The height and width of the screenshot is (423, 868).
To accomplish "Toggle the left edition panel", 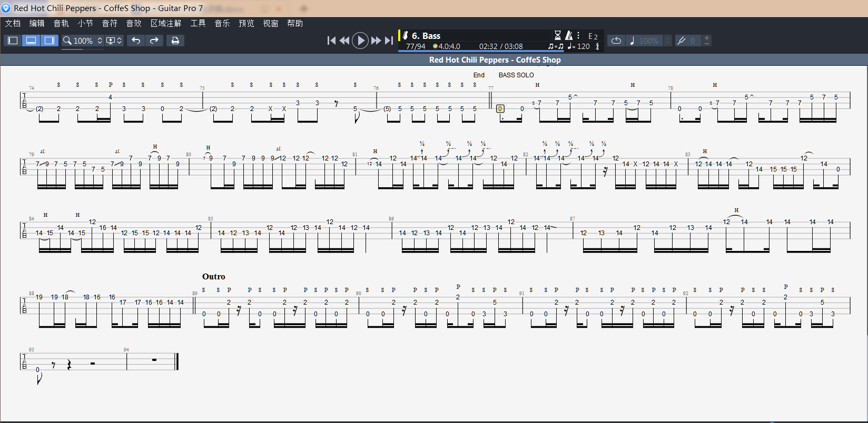I will click(x=13, y=41).
